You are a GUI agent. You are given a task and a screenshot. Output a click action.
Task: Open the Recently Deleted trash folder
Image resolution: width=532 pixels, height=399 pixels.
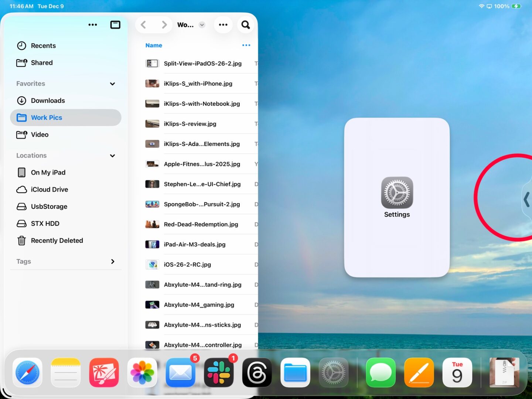pos(57,241)
